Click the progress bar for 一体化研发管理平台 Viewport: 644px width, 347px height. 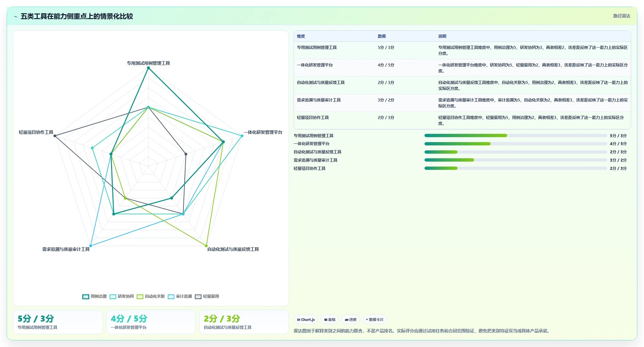516,144
